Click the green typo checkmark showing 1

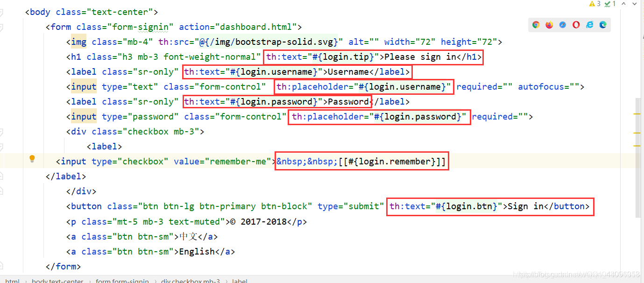click(x=610, y=4)
